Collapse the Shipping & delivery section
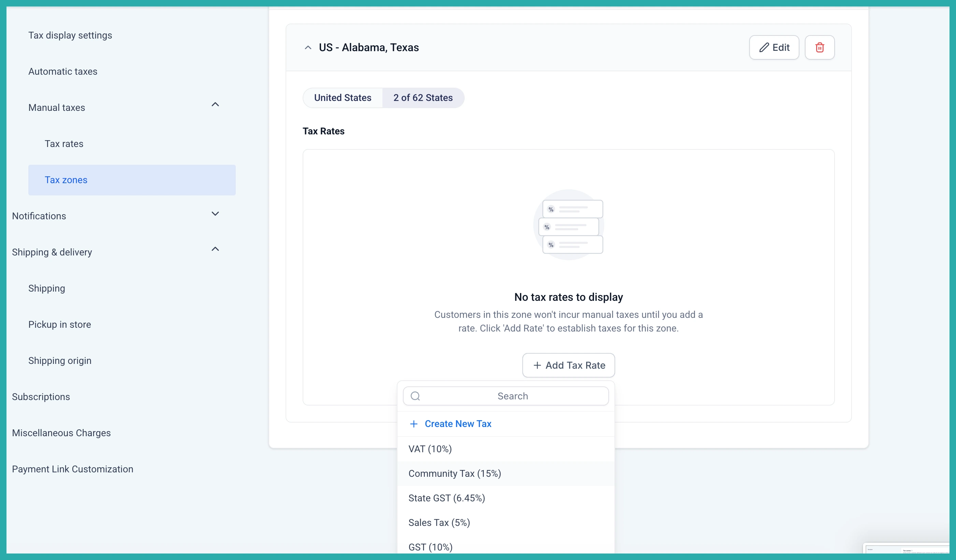The height and width of the screenshot is (560, 956). tap(215, 249)
